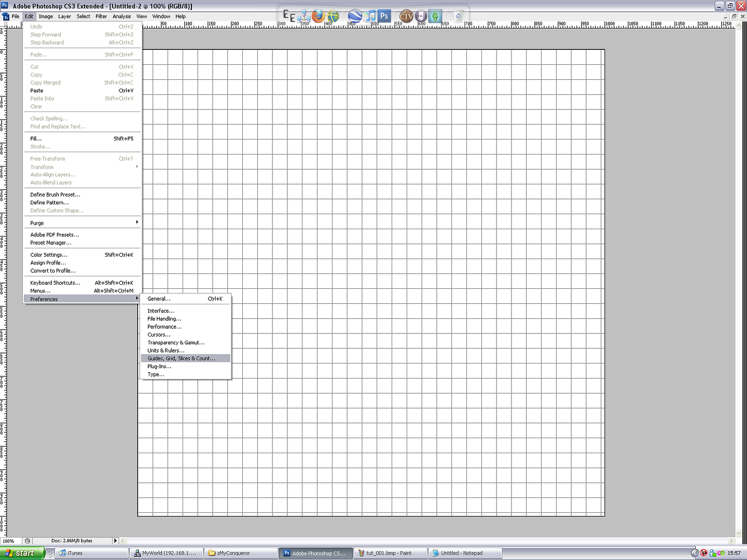The image size is (747, 560).
Task: Open Performance preferences
Action: 186,327
